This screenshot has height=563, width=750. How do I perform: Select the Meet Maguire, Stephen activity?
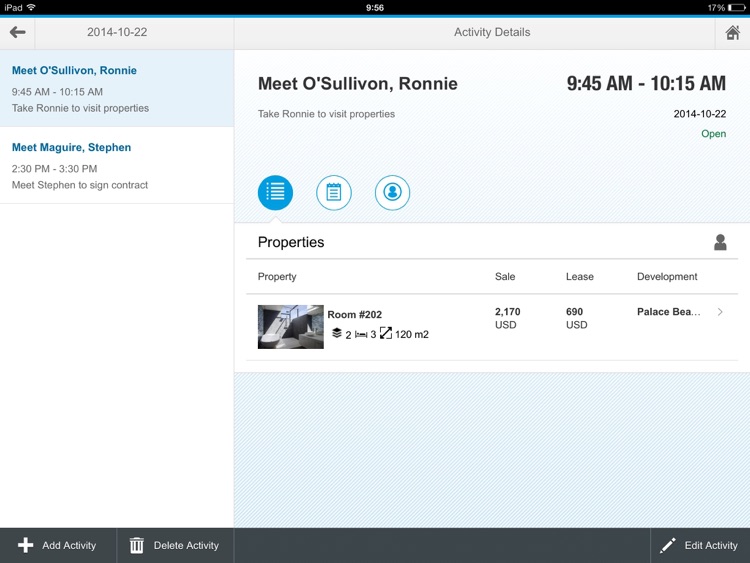117,166
